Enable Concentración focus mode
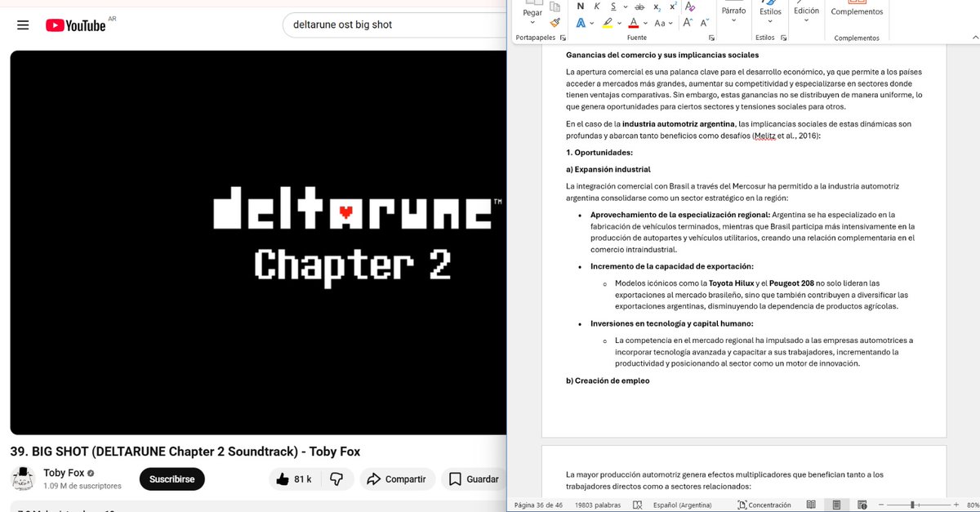The width and height of the screenshot is (980, 512). click(764, 505)
